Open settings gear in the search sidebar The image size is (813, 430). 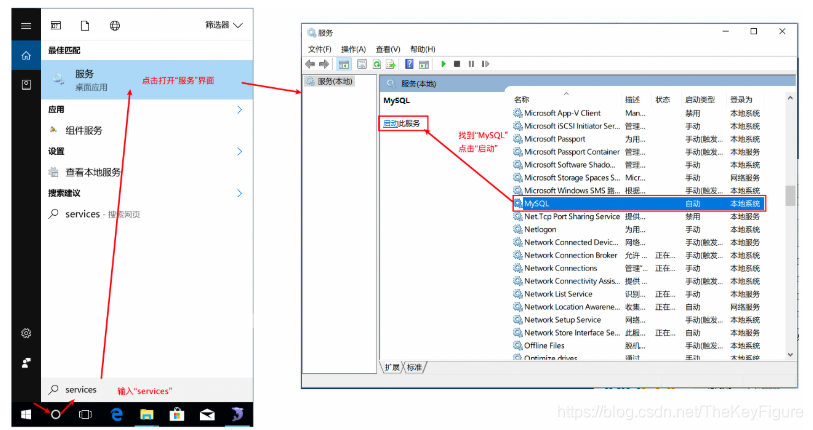coord(26,333)
